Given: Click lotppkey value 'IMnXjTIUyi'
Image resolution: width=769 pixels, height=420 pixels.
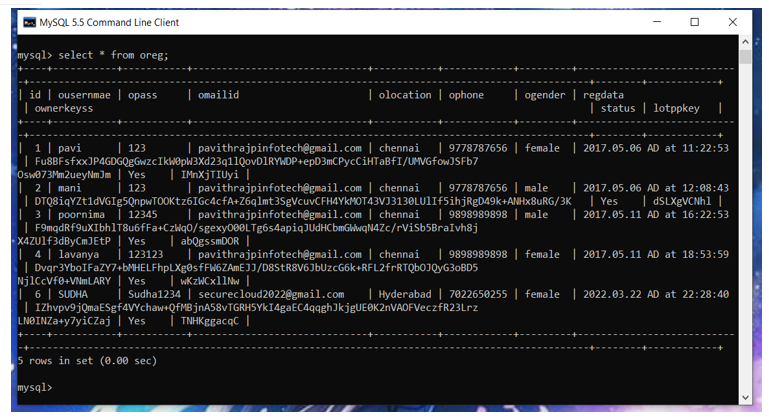Looking at the screenshot, I should click(209, 175).
